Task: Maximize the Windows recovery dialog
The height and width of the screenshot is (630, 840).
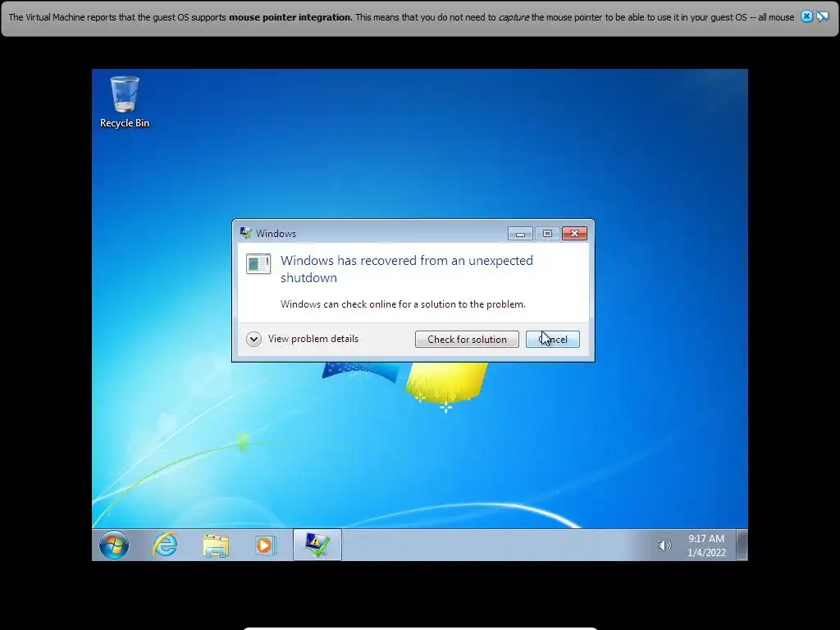Action: [547, 234]
